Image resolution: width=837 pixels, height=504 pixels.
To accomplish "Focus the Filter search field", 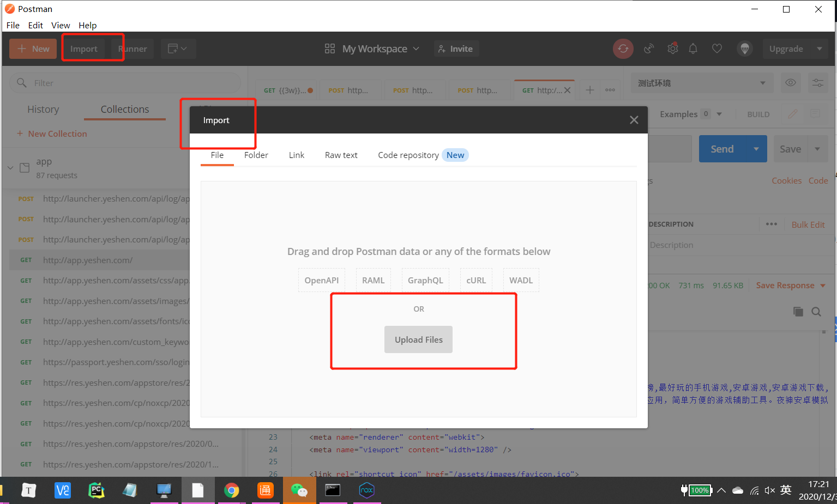I will click(125, 83).
